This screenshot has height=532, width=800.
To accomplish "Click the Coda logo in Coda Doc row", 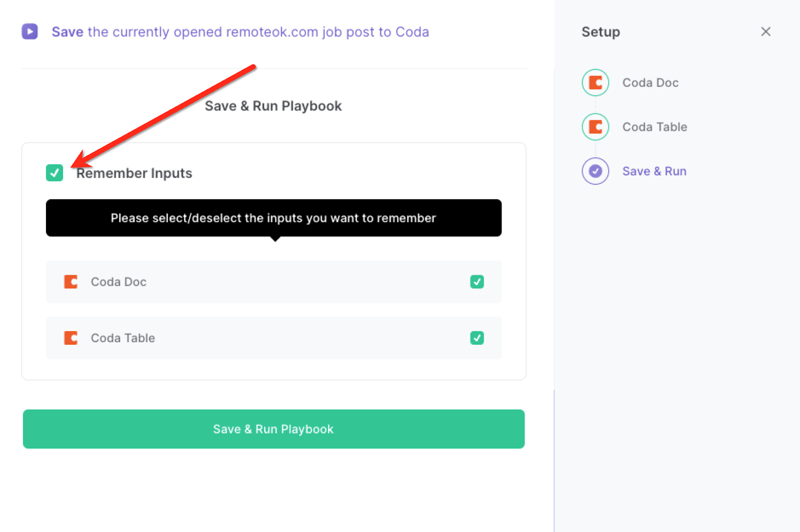I will (70, 282).
